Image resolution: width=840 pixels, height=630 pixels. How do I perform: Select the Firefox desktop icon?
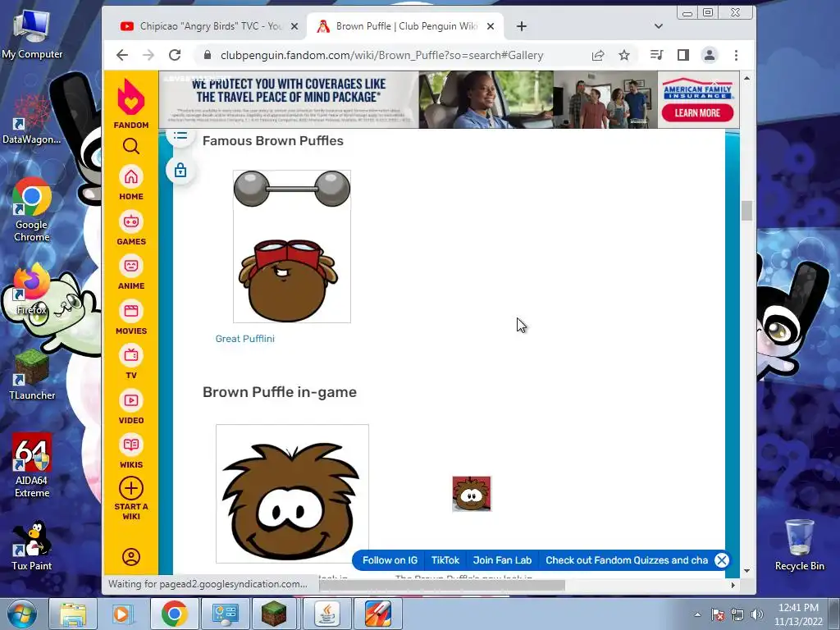point(32,290)
